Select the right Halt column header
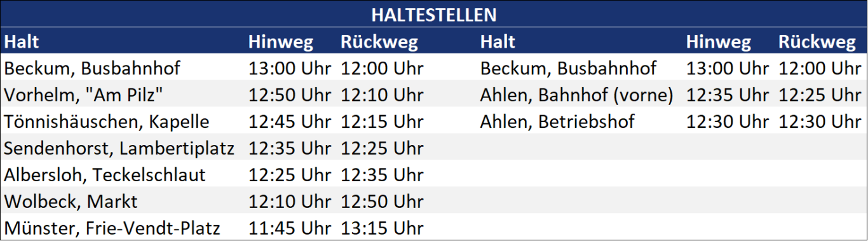This screenshot has height=241, width=868. coord(498,42)
